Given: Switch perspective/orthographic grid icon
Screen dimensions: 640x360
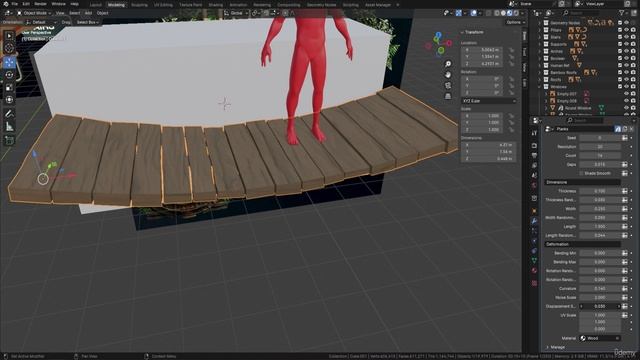Looking at the screenshot, I should pyautogui.click(x=448, y=96).
